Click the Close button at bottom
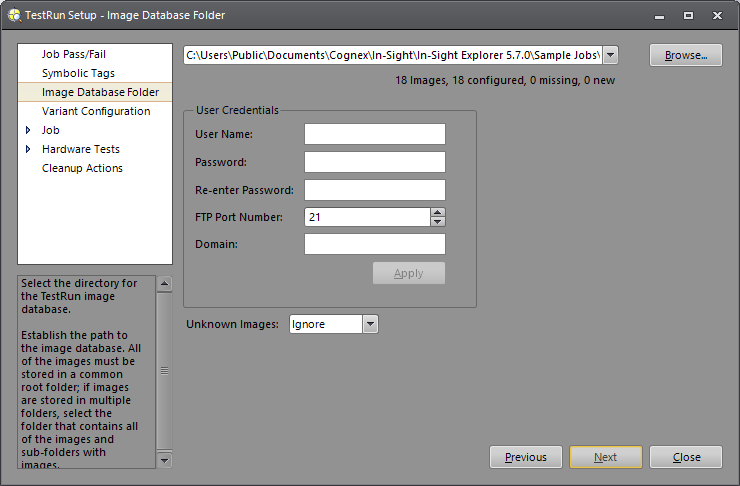This screenshot has width=740, height=486. click(685, 457)
